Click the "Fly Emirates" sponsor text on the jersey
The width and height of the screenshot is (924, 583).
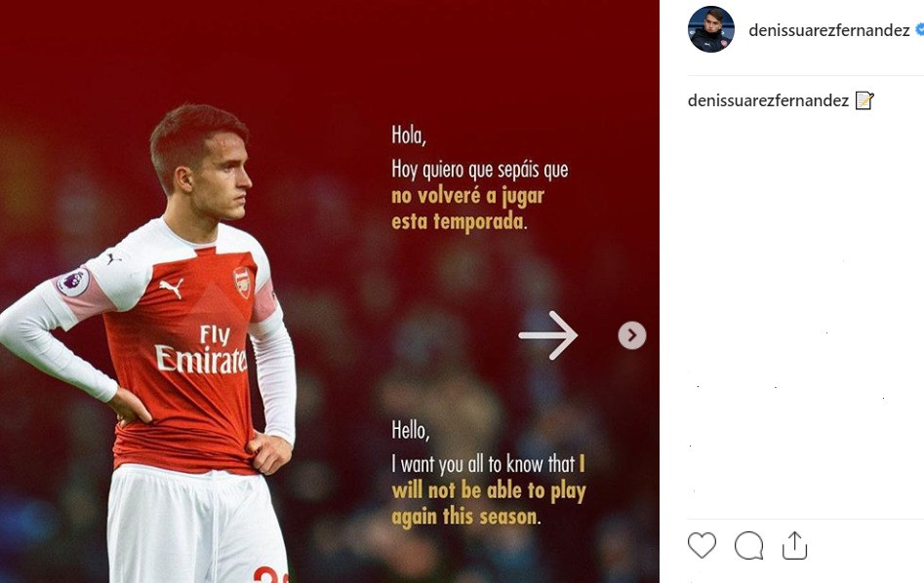200,351
